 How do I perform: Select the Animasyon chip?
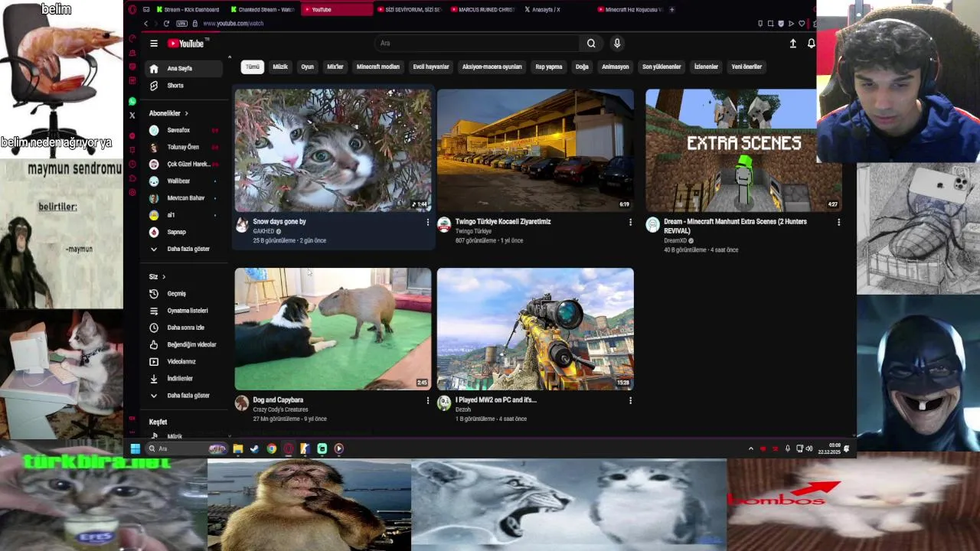(615, 67)
